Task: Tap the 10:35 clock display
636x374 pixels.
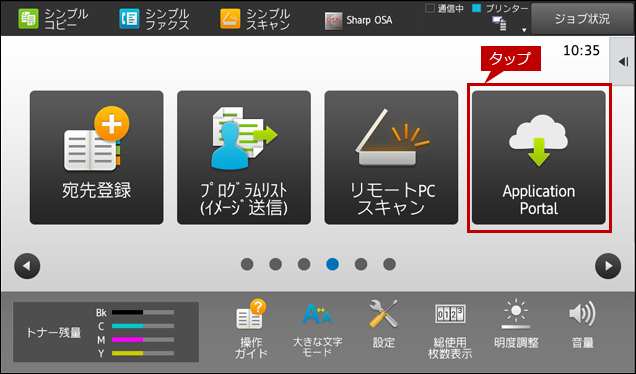Action: pos(581,50)
